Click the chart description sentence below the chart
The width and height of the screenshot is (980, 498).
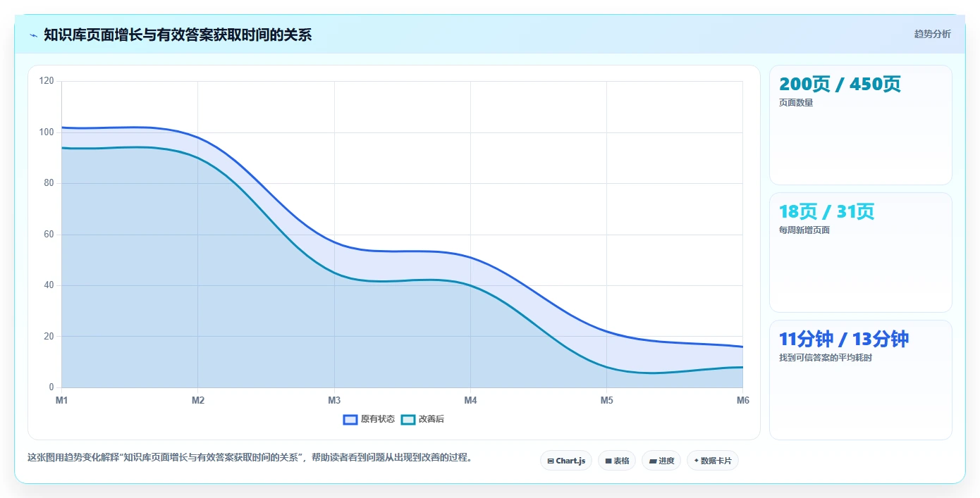click(x=250, y=458)
